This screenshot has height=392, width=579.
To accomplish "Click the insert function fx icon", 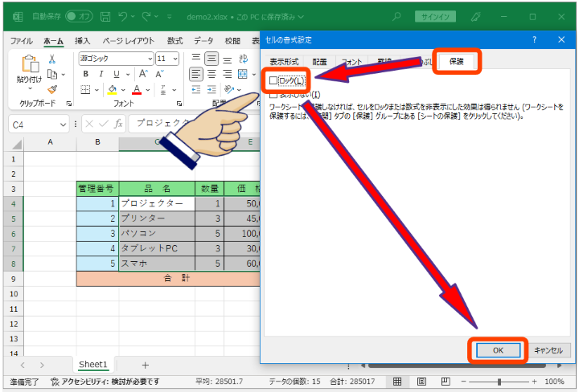I will point(117,124).
